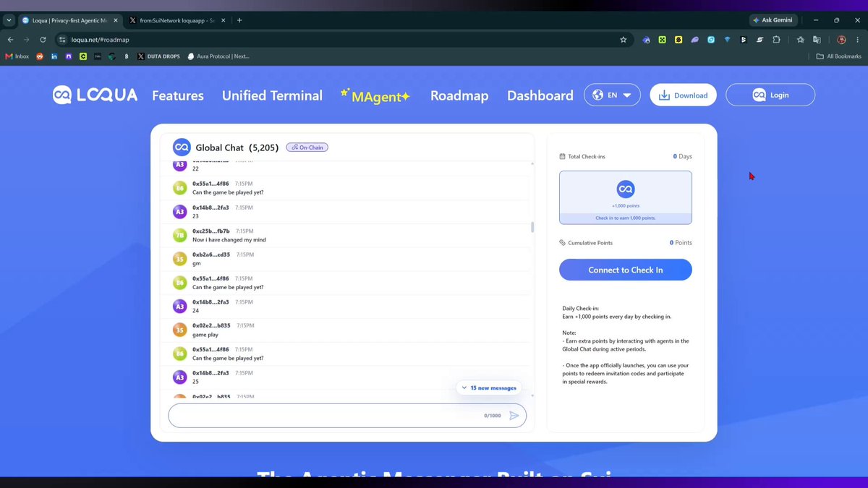Click the Cumulative Points coins icon

pos(563,243)
